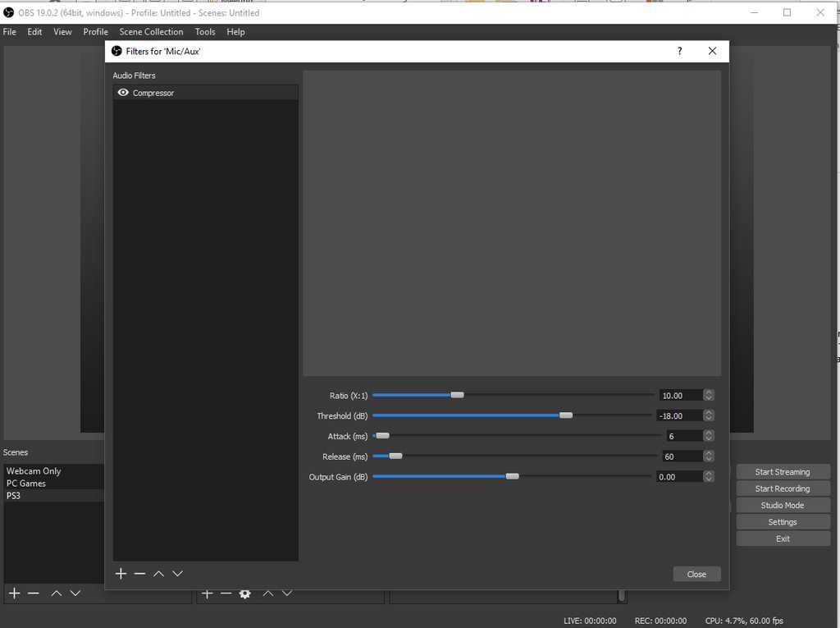Open the Scene Collection menu

151,32
